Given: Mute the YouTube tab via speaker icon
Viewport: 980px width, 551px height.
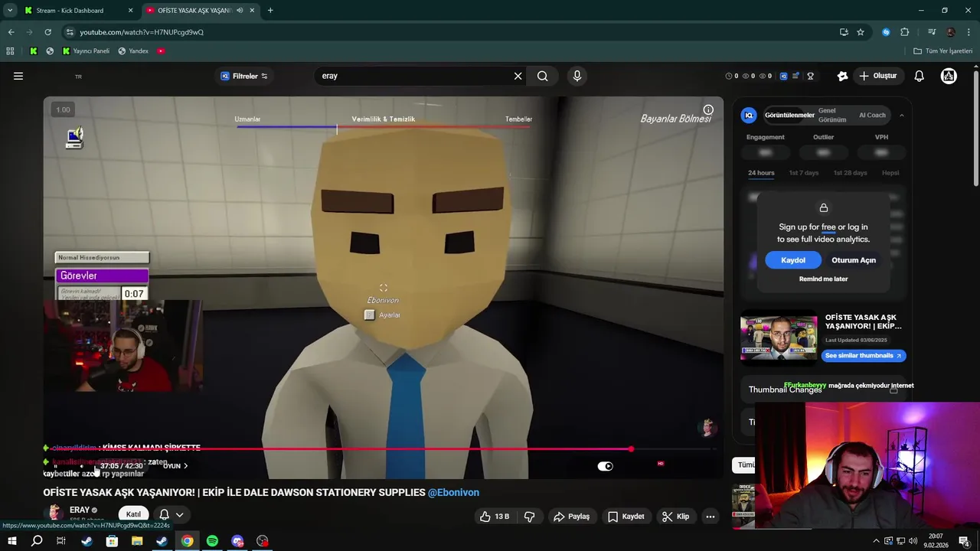Looking at the screenshot, I should click(240, 11).
